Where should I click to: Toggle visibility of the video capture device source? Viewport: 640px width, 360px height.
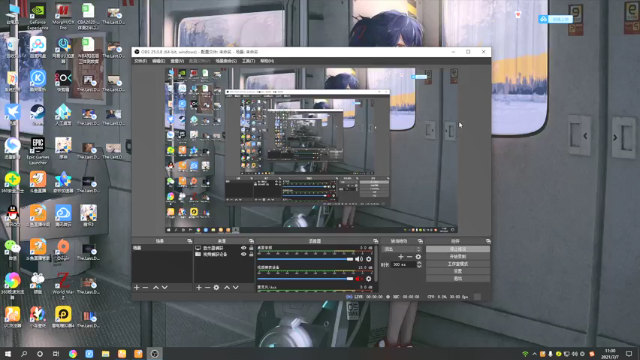244,254
